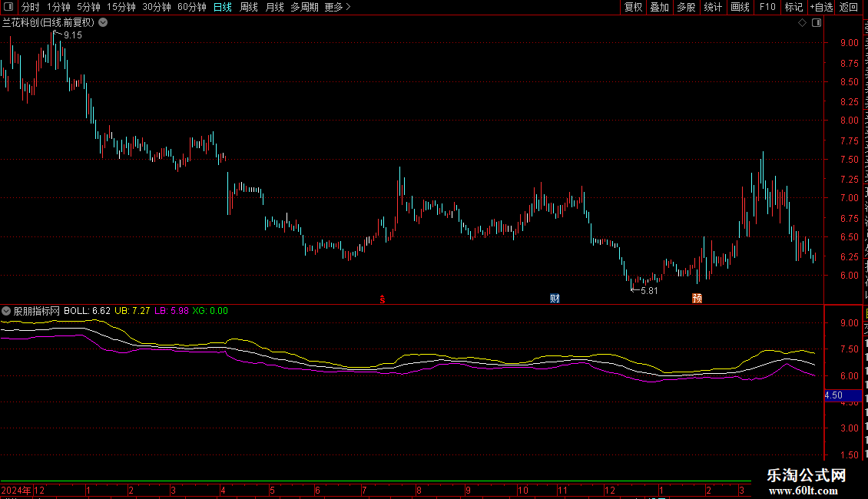Click the 返回 back button

(849, 7)
